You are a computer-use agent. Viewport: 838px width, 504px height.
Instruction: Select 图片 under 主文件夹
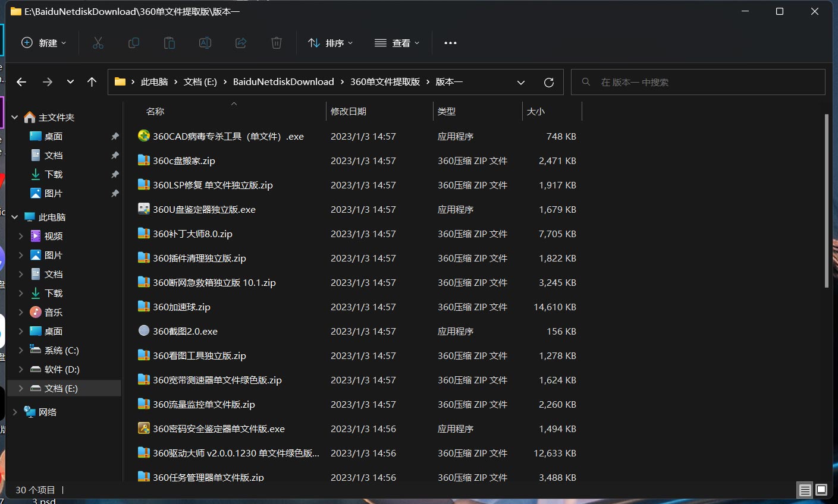[54, 193]
